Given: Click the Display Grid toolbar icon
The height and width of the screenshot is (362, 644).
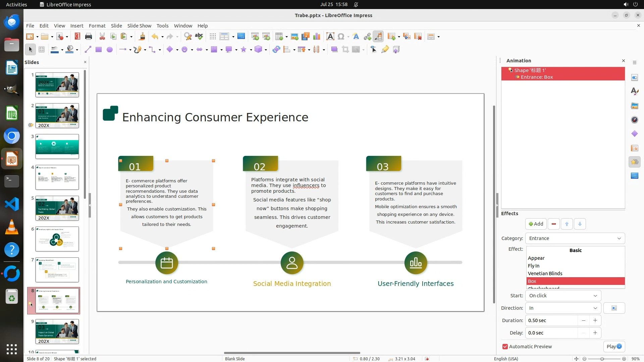Looking at the screenshot, I should point(213,37).
